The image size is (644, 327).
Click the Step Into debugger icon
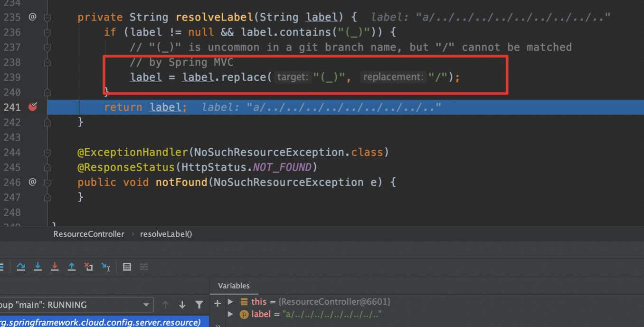(38, 267)
